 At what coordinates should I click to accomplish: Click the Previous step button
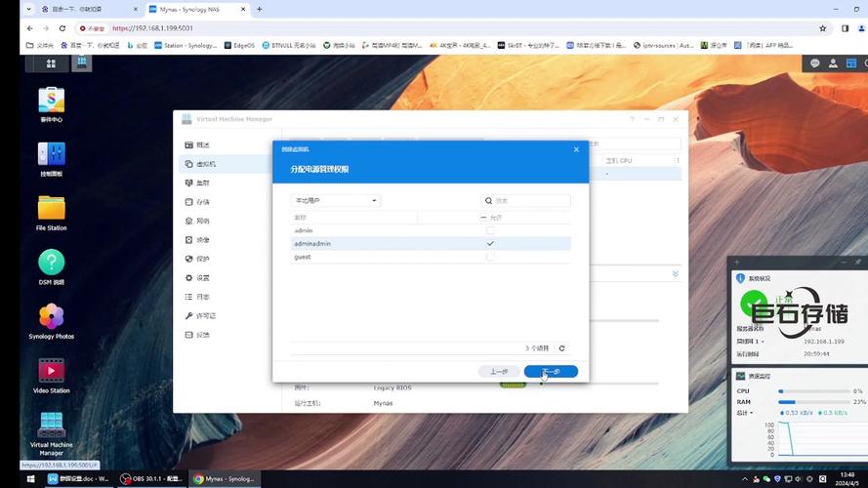pos(499,372)
